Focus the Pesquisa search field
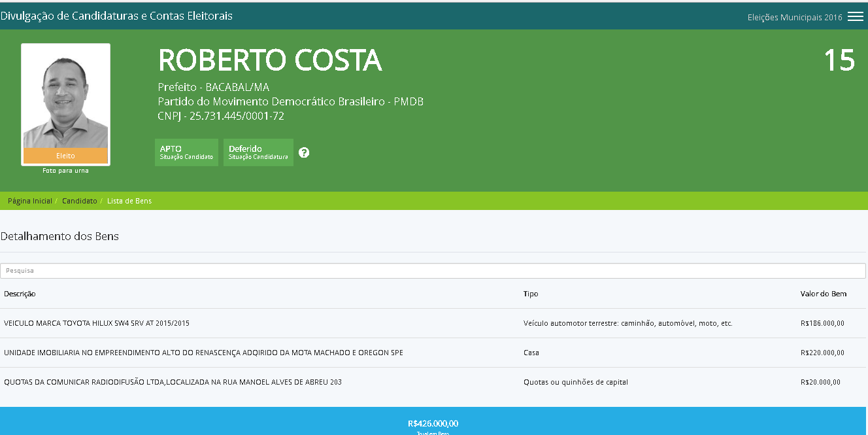Image resolution: width=868 pixels, height=435 pixels. (x=433, y=271)
